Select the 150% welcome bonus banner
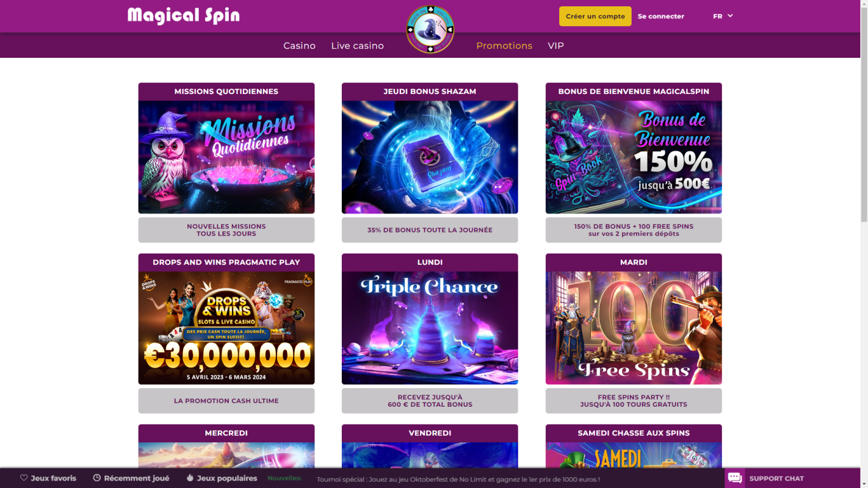The width and height of the screenshot is (868, 488). 634,157
